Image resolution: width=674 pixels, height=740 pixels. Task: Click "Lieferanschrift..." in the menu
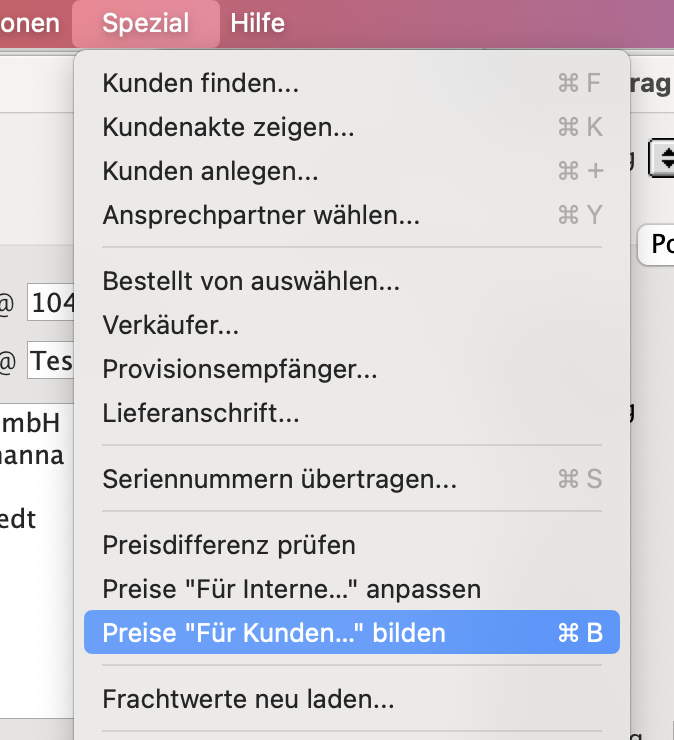(x=201, y=413)
